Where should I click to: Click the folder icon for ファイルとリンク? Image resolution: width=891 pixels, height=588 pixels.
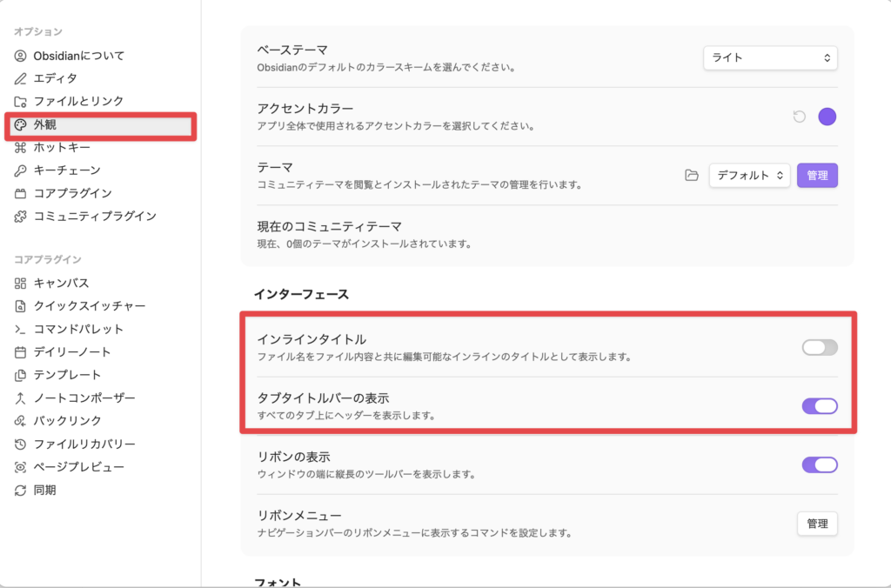coord(21,102)
